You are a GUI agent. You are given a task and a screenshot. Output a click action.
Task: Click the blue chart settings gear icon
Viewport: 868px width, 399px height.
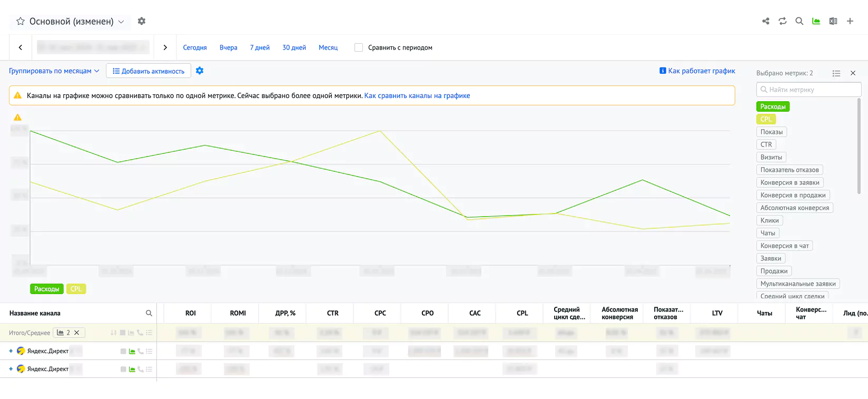click(x=200, y=71)
